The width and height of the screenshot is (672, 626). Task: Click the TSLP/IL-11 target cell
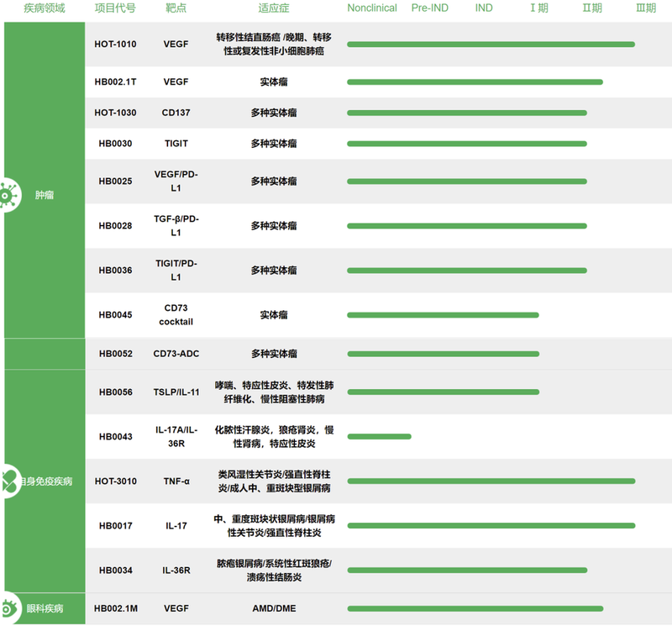tap(176, 392)
